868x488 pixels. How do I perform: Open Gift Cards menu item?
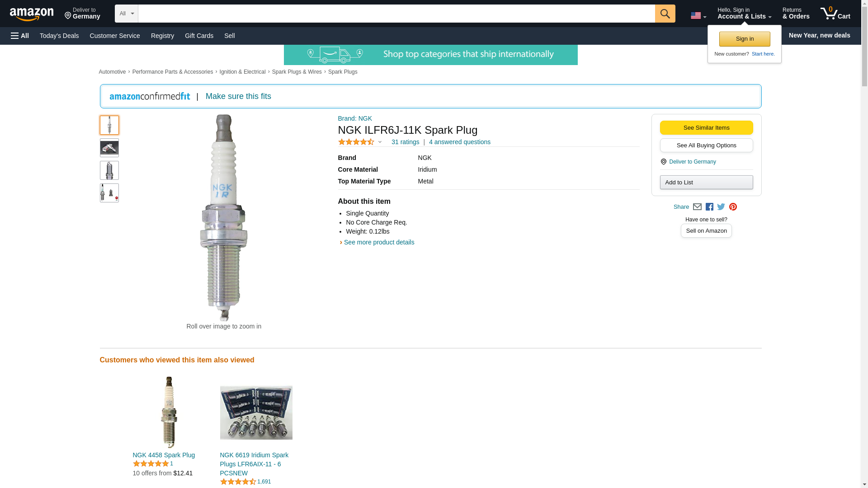click(199, 36)
